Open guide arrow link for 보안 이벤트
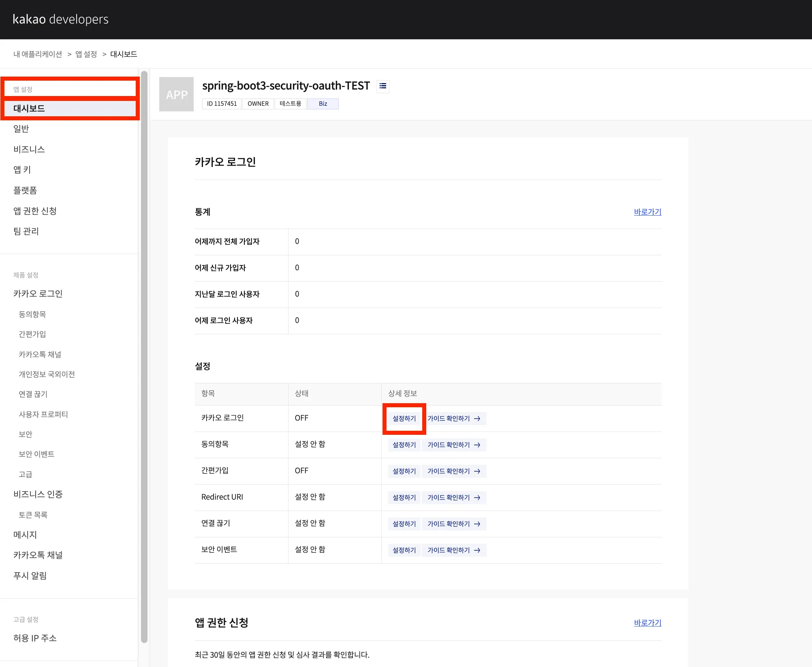Image resolution: width=812 pixels, height=667 pixels. [x=453, y=550]
